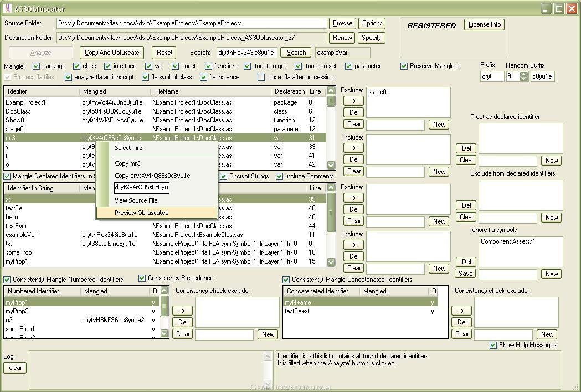The image size is (581, 392).
Task: Select o2 in Numbered Identifier list
Action: coord(82,320)
